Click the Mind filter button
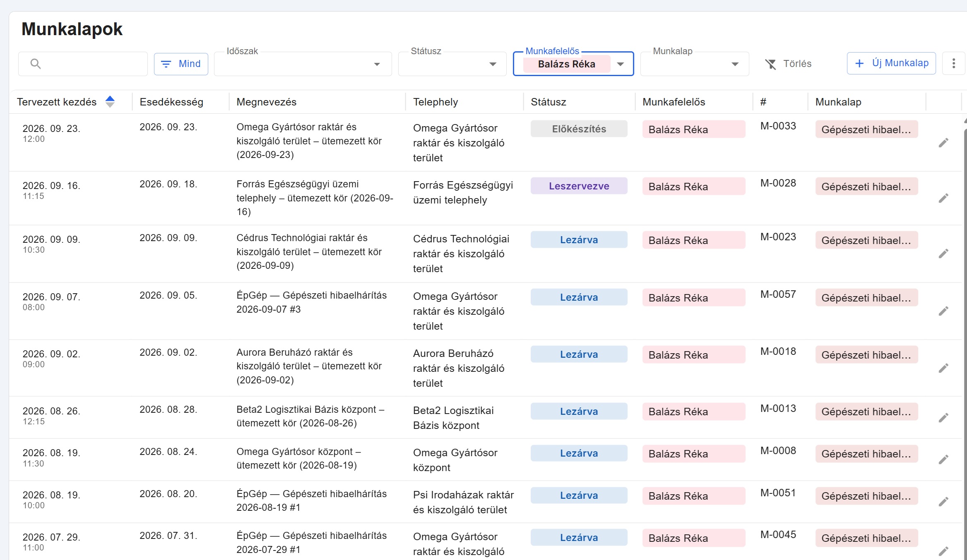This screenshot has width=967, height=560. [x=181, y=64]
